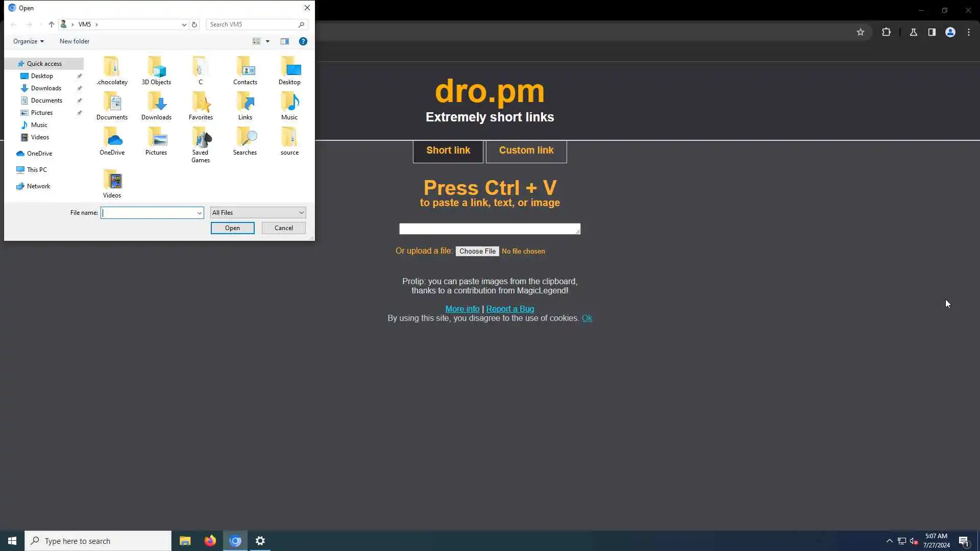Click the 3D Objects folder icon
980x551 pixels.
point(156,68)
